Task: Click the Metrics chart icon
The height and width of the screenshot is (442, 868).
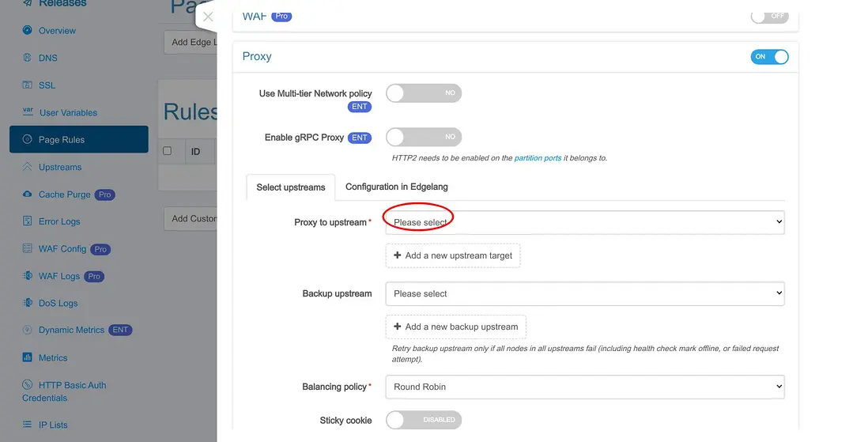Action: click(28, 357)
